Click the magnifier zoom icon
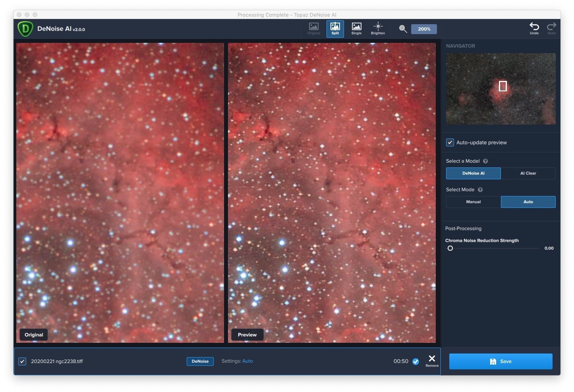The height and width of the screenshot is (392, 574). [403, 29]
